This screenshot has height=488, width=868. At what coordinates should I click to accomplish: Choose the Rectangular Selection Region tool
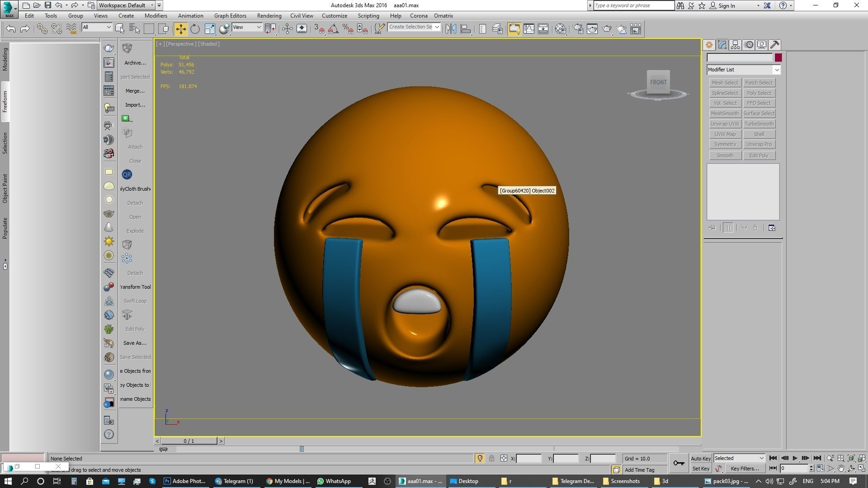tap(149, 29)
